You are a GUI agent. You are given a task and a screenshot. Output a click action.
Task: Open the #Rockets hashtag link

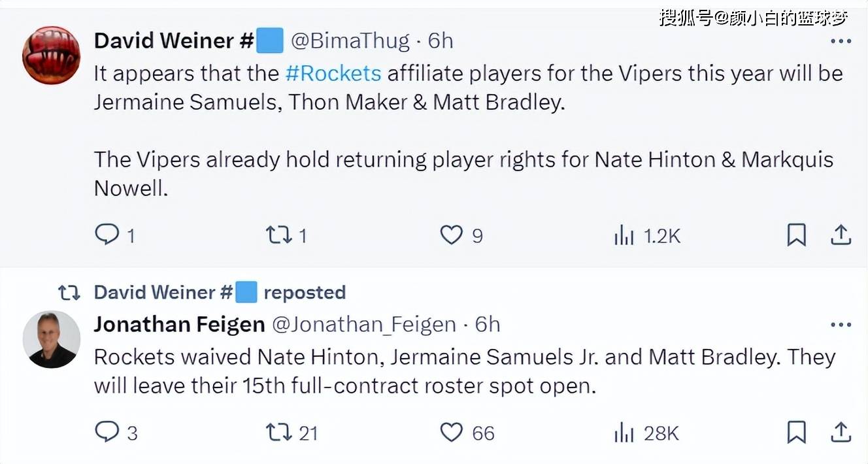coord(333,73)
